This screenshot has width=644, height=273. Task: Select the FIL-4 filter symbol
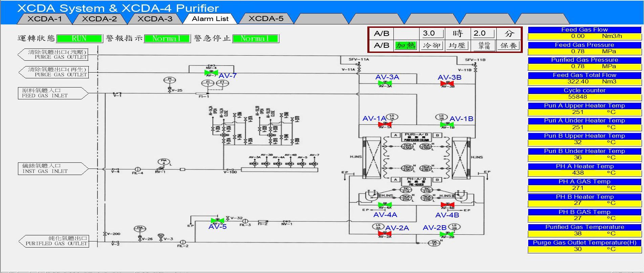(x=137, y=169)
